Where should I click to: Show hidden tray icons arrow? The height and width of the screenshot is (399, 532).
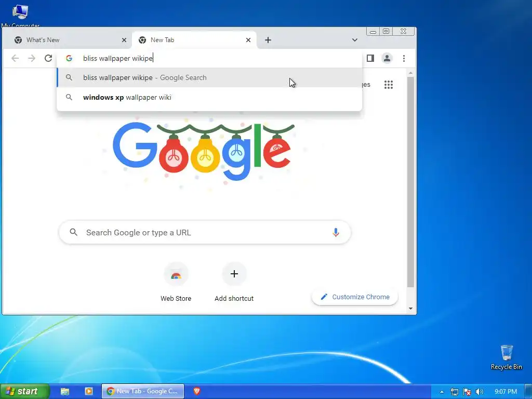pos(442,392)
